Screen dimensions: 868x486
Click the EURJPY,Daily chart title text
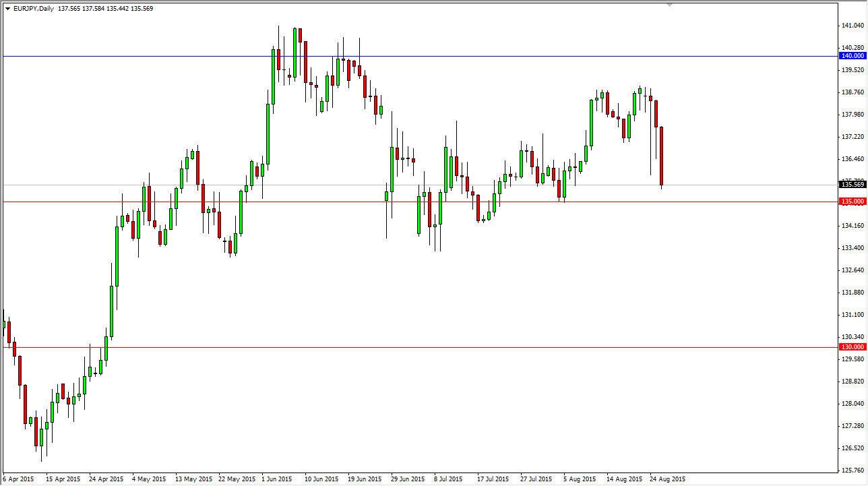pos(30,8)
